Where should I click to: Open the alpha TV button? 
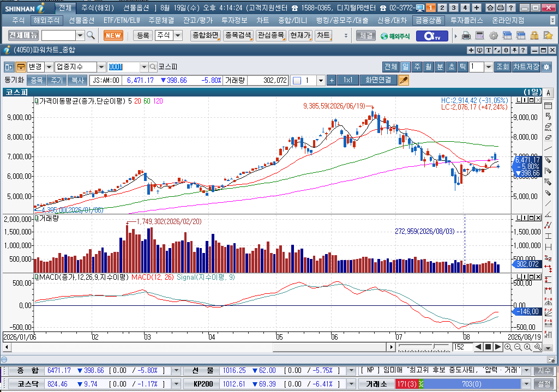(x=432, y=35)
